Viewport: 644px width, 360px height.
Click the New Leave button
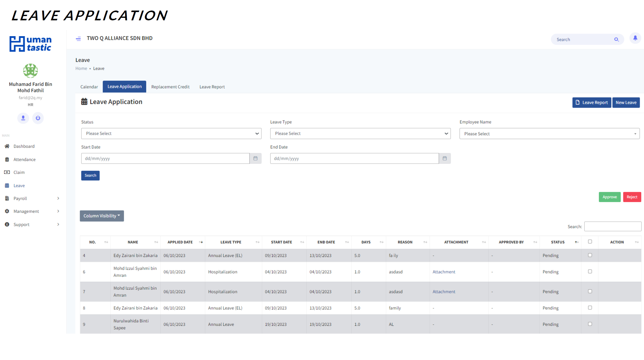pos(626,102)
